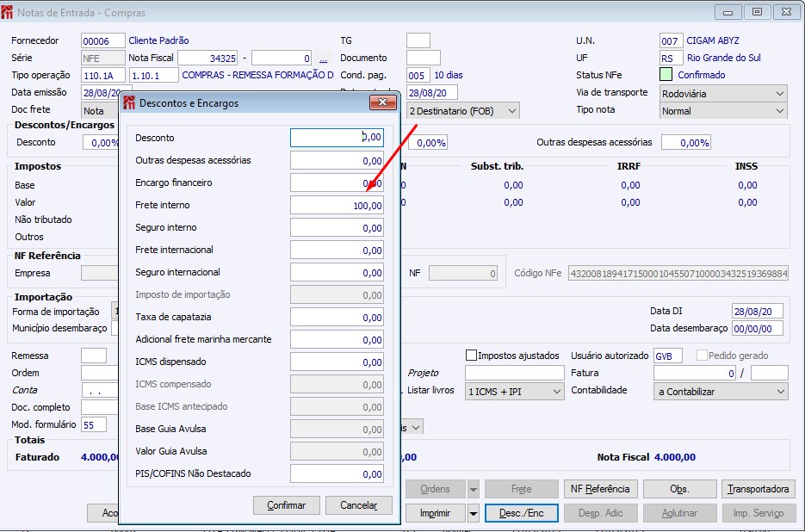Click the Frete interno field with 100,00

(337, 206)
